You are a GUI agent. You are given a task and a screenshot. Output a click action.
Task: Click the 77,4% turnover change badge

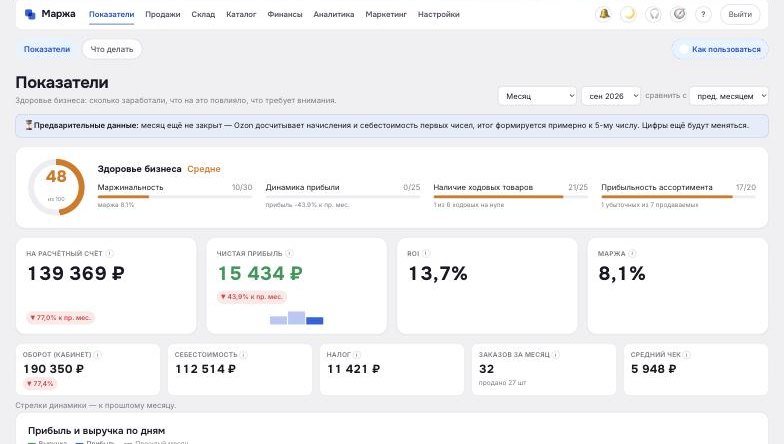[x=40, y=384]
